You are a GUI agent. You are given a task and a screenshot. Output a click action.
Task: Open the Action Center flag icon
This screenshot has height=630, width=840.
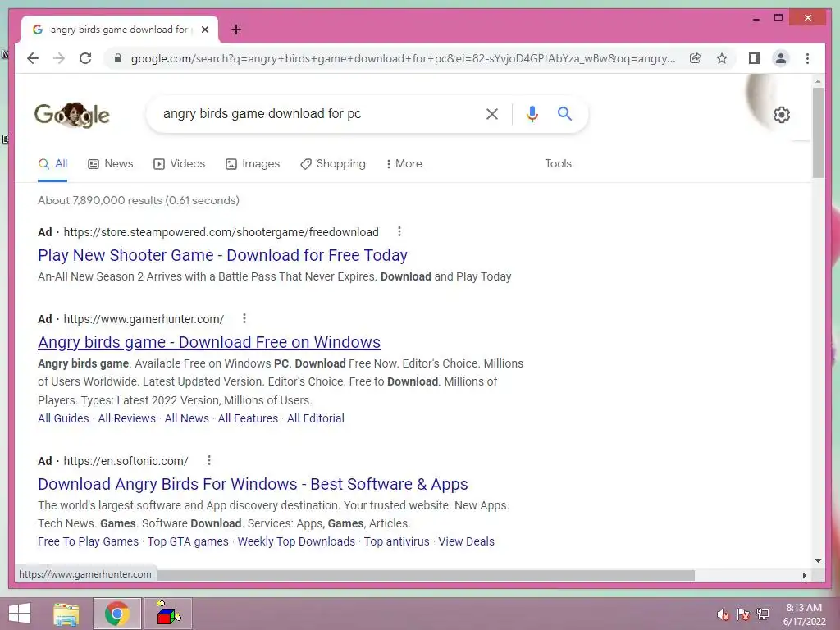[743, 614]
